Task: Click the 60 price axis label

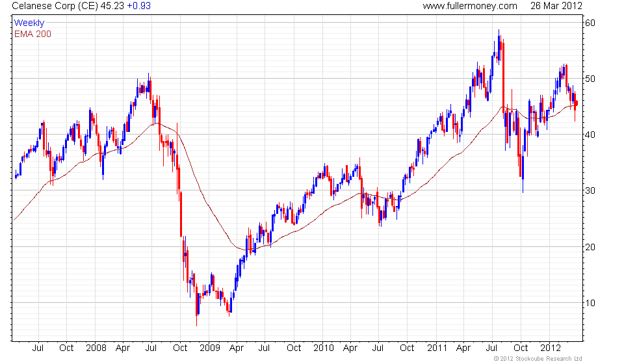Action: [590, 23]
